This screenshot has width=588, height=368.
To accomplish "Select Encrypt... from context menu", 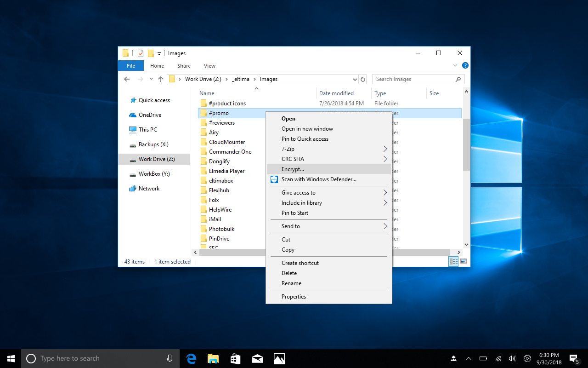I will 293,169.
